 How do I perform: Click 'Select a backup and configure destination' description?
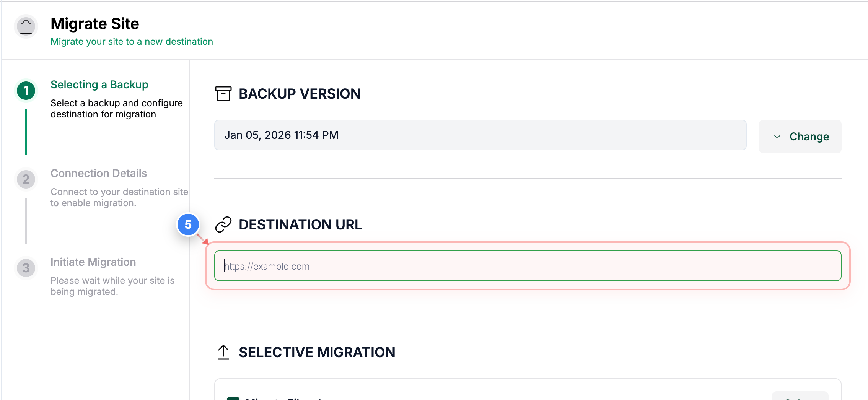pyautogui.click(x=117, y=109)
